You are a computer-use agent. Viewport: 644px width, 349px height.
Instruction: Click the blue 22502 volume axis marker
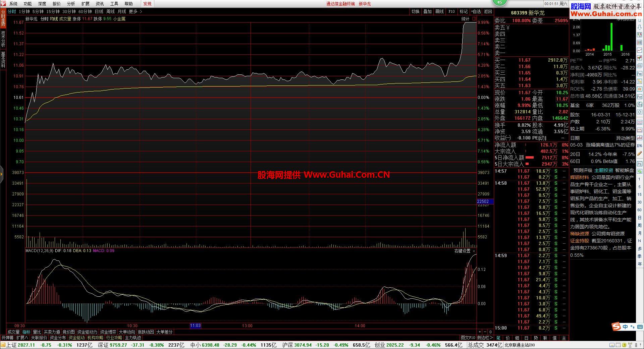[485, 201]
